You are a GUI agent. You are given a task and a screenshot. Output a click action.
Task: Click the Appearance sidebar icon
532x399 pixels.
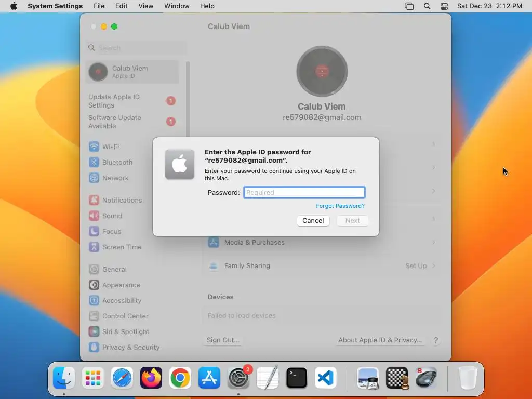(x=94, y=285)
